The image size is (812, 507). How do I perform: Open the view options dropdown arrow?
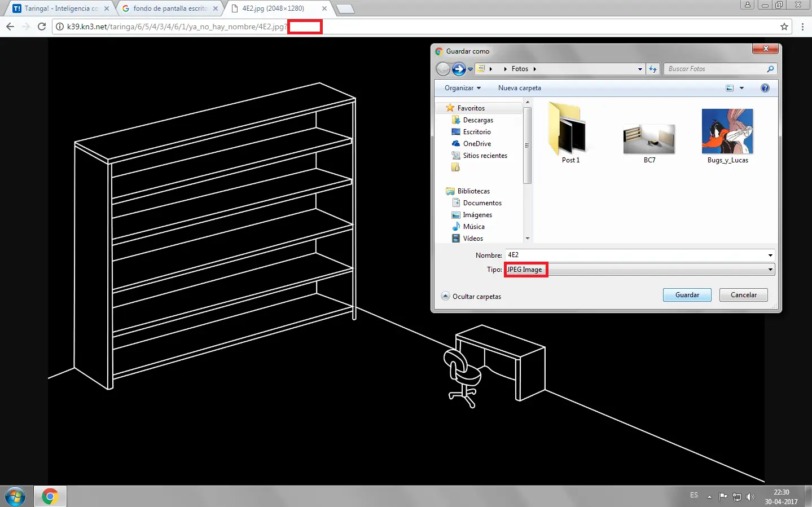(741, 88)
